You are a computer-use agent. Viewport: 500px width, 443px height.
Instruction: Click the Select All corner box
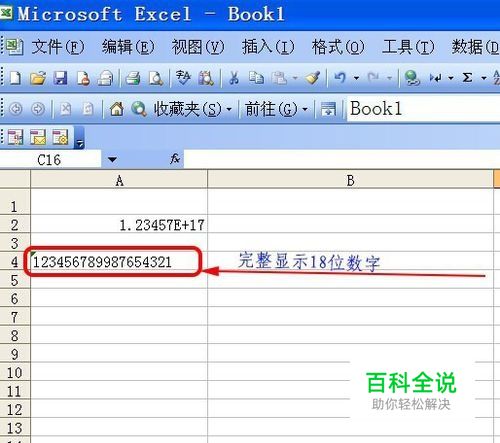coord(15,180)
